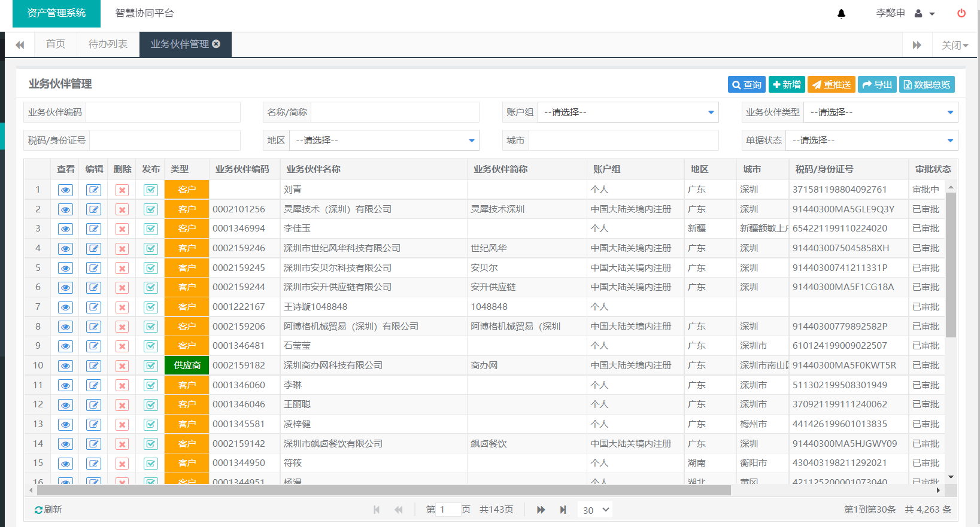Edit the 深圳市飙卤餐饮有限公司 record
Viewport: 980px width, 527px height.
(x=94, y=444)
